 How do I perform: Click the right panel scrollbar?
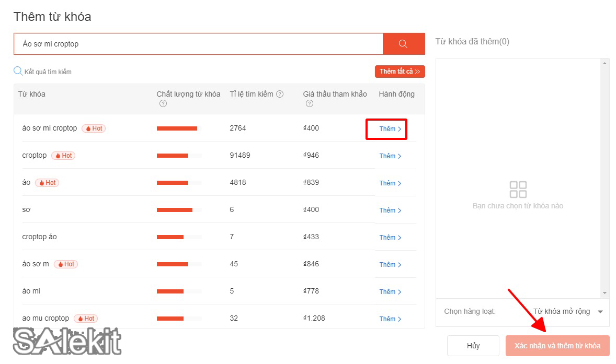pyautogui.click(x=606, y=178)
